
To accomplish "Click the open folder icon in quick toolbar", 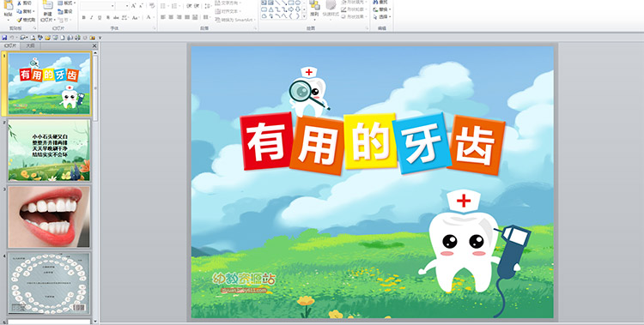I will 47,38.
